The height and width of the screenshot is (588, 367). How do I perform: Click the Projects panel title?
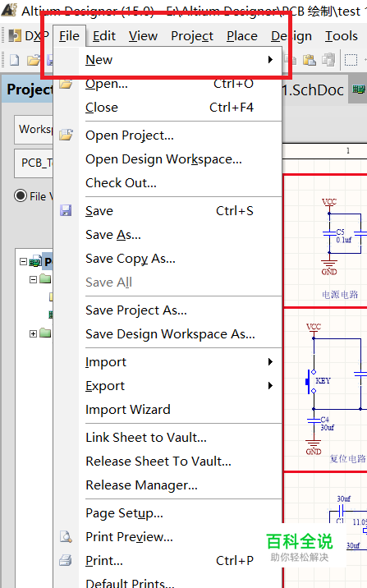[x=30, y=90]
